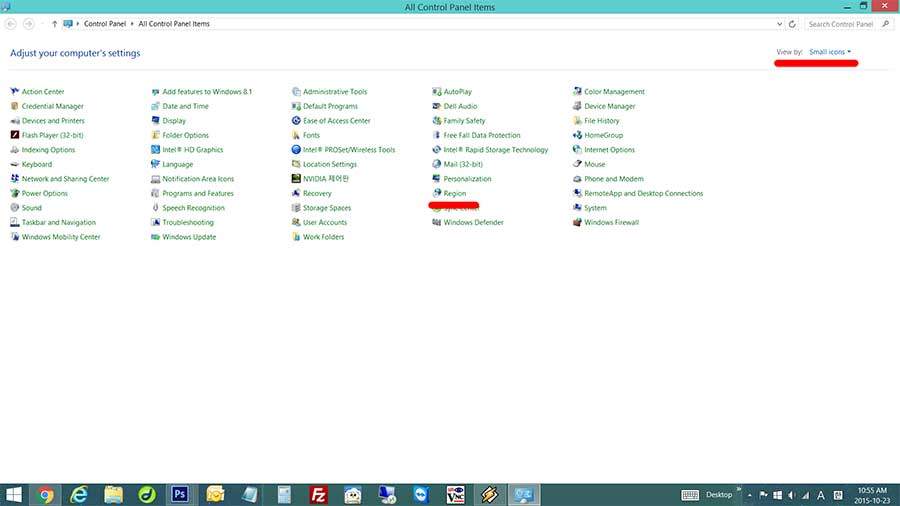The image size is (900, 506).
Task: Open the Keyboard icon
Action: pos(14,164)
